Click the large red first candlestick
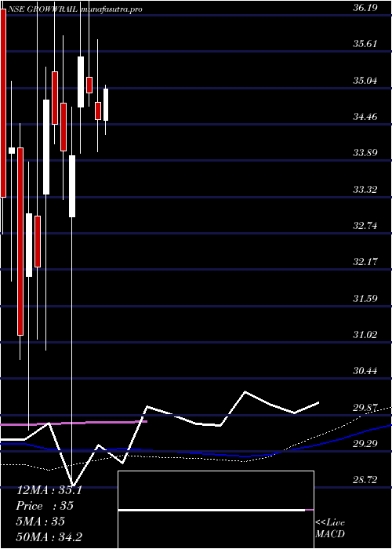 pyautogui.click(x=3, y=104)
